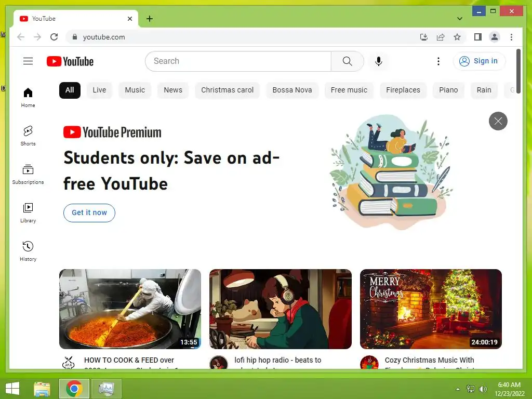Show hidden tray icons arrow
This screenshot has height=399, width=532.
[458, 389]
